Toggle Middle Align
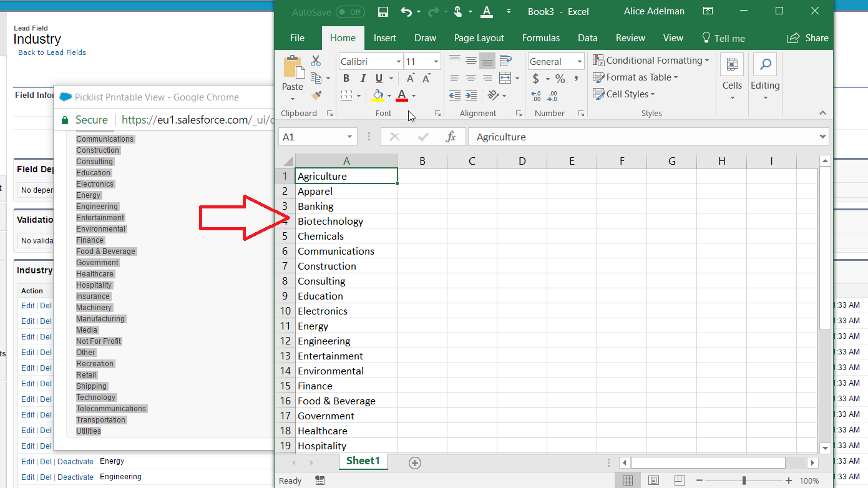The image size is (868, 488). pos(471,61)
